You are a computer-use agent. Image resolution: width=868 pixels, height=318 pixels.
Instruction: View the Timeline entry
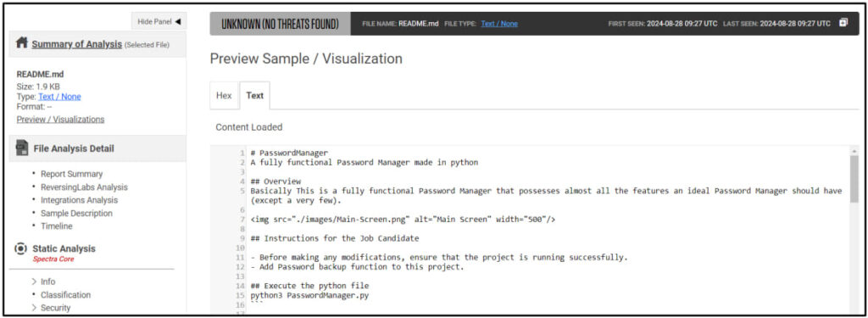click(57, 226)
